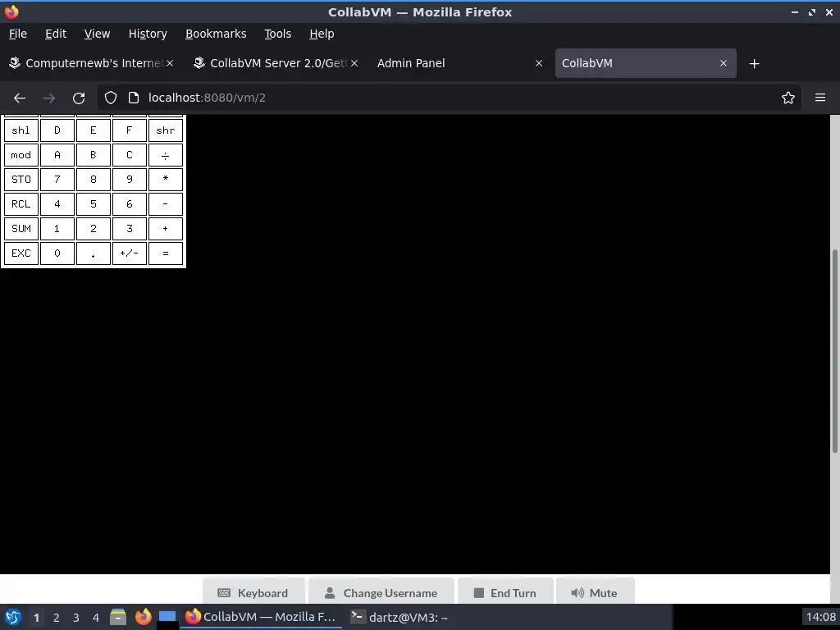
Task: Click the localhost:8080/vm/2 address bar
Action: pyautogui.click(x=449, y=98)
